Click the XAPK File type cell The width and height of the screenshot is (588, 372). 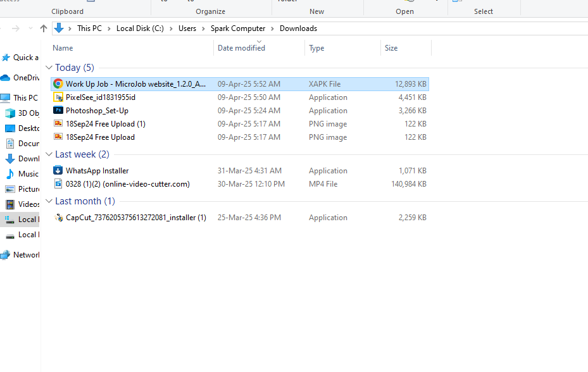[325, 84]
